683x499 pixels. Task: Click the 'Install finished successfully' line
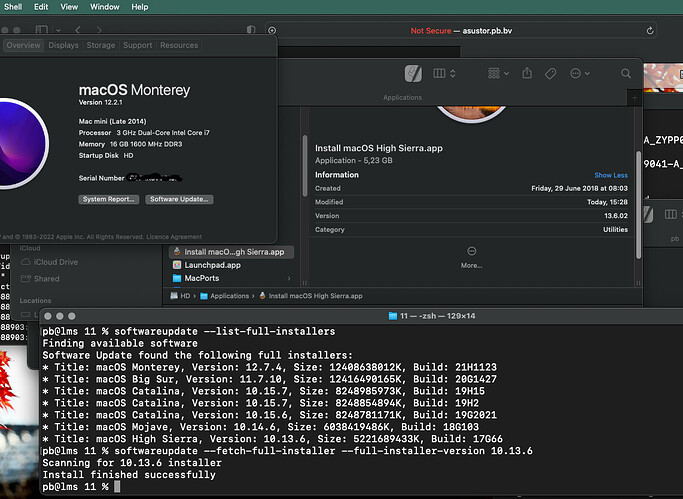coord(129,475)
